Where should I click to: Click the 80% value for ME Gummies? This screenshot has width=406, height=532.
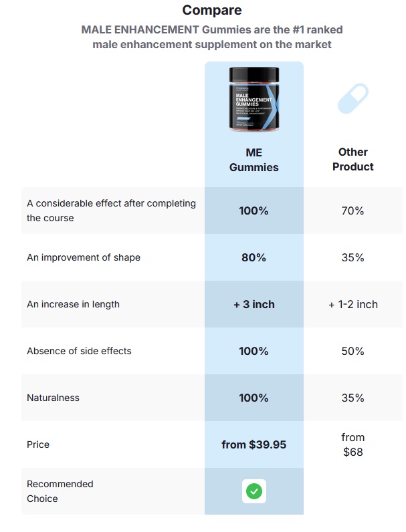pyautogui.click(x=253, y=257)
